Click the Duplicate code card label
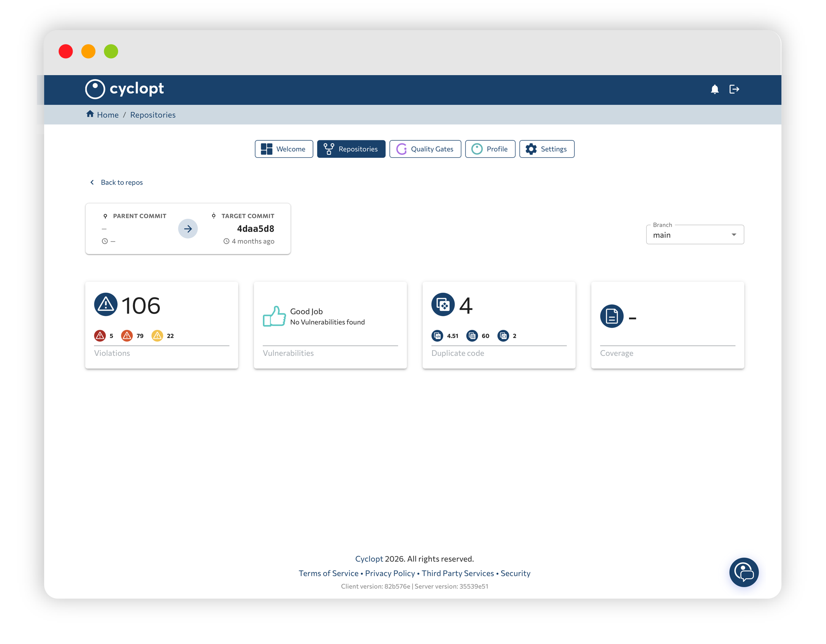The height and width of the screenshot is (644, 826). click(x=458, y=353)
